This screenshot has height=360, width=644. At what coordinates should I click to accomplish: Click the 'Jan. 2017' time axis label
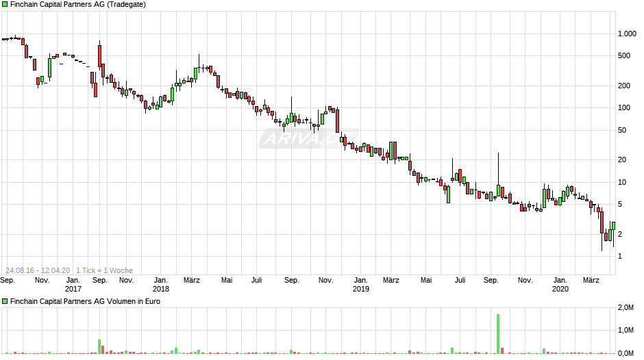click(73, 285)
